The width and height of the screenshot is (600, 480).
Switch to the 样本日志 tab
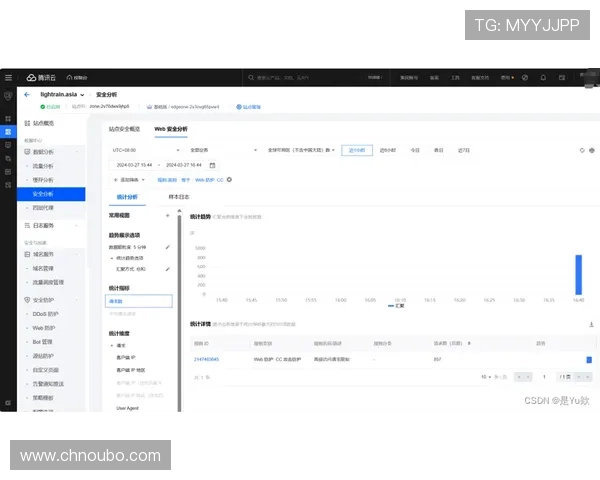(x=179, y=198)
